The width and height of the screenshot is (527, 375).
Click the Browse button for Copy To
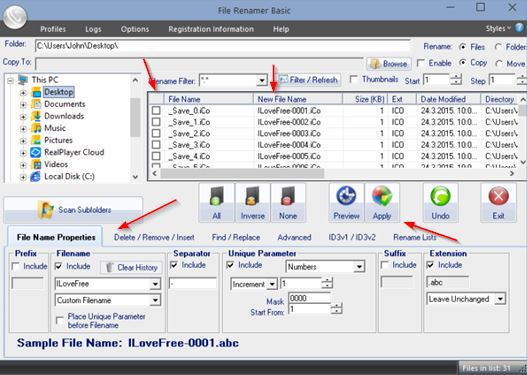coord(389,64)
